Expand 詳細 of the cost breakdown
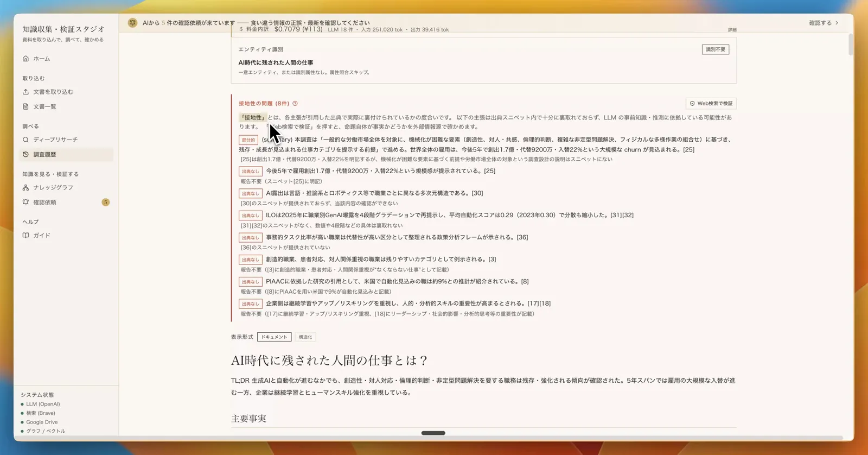This screenshot has height=455, width=868. pyautogui.click(x=732, y=30)
